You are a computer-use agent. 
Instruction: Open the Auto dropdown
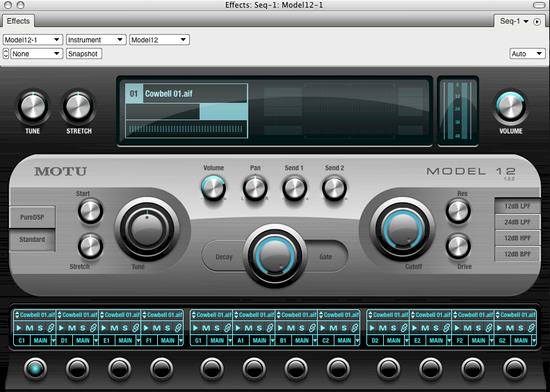(x=528, y=54)
